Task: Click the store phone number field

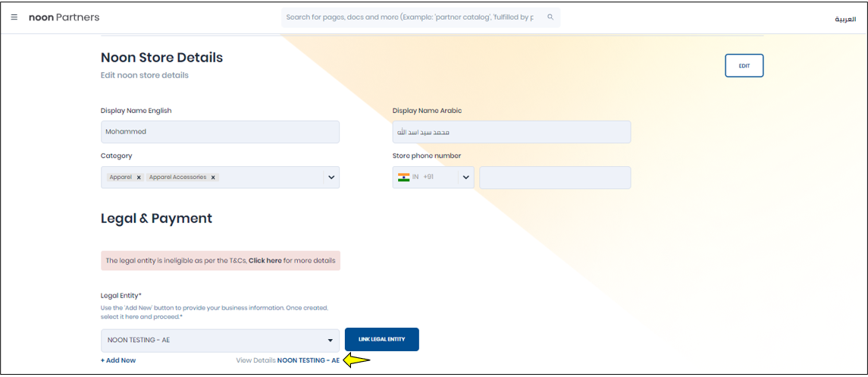Action: tap(555, 178)
